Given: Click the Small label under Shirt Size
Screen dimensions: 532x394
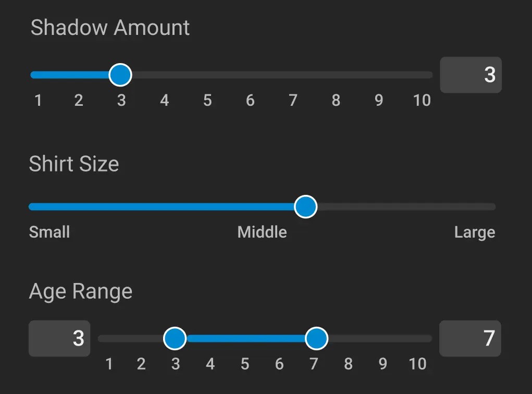Looking at the screenshot, I should (49, 232).
